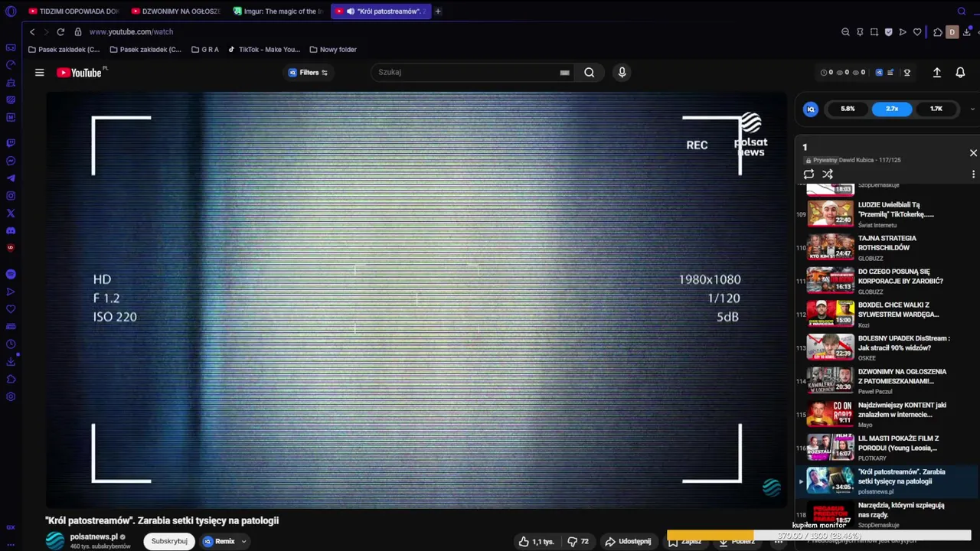Open the browser search tabs magnifier
This screenshot has height=551, width=980.
(962, 11)
